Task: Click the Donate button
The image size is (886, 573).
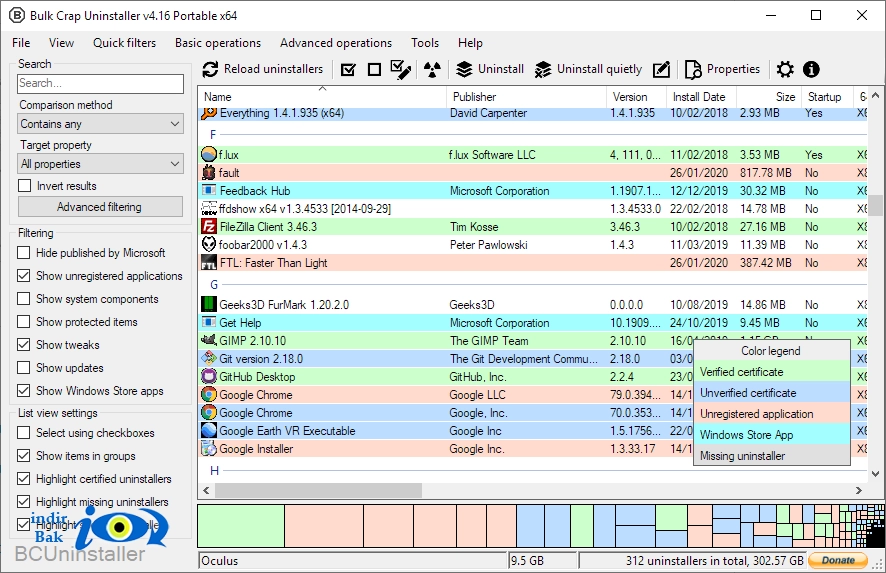Action: point(838,560)
